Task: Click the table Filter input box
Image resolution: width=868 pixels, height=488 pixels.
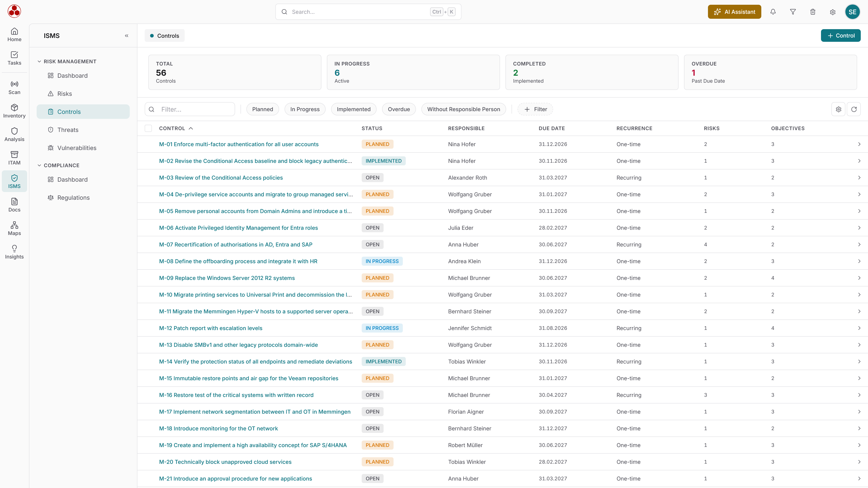Action: (x=190, y=109)
